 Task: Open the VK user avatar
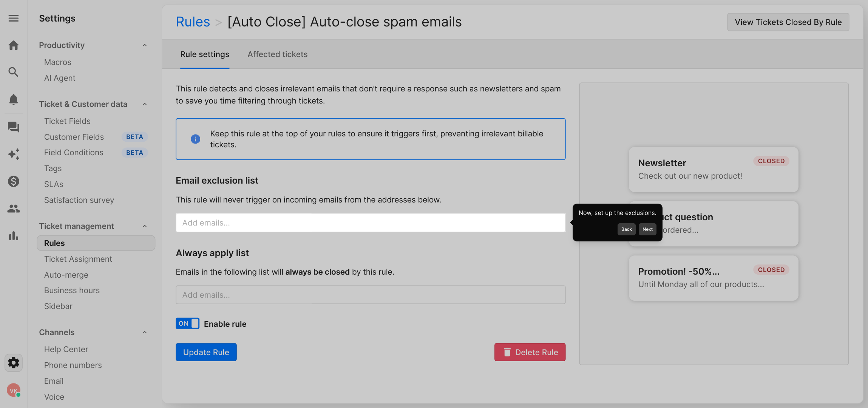14,390
